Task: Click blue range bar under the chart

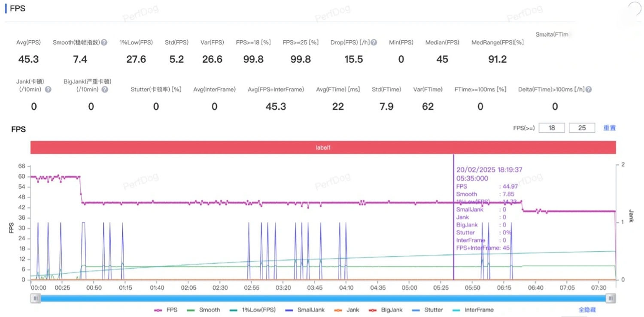Action: coord(323,298)
